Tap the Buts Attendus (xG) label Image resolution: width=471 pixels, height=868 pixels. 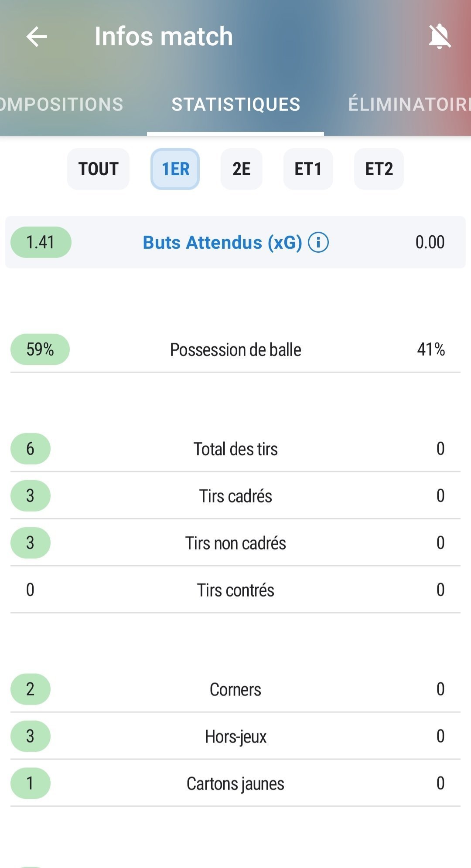[x=222, y=242]
